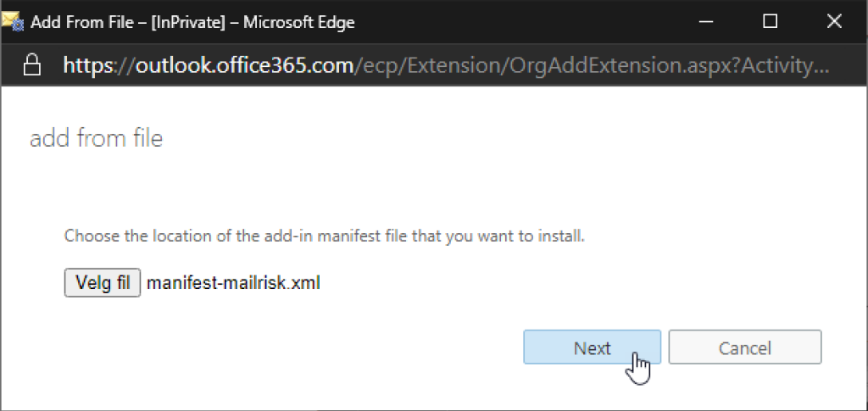Click the "add from file" heading
The width and height of the screenshot is (868, 411).
96,138
